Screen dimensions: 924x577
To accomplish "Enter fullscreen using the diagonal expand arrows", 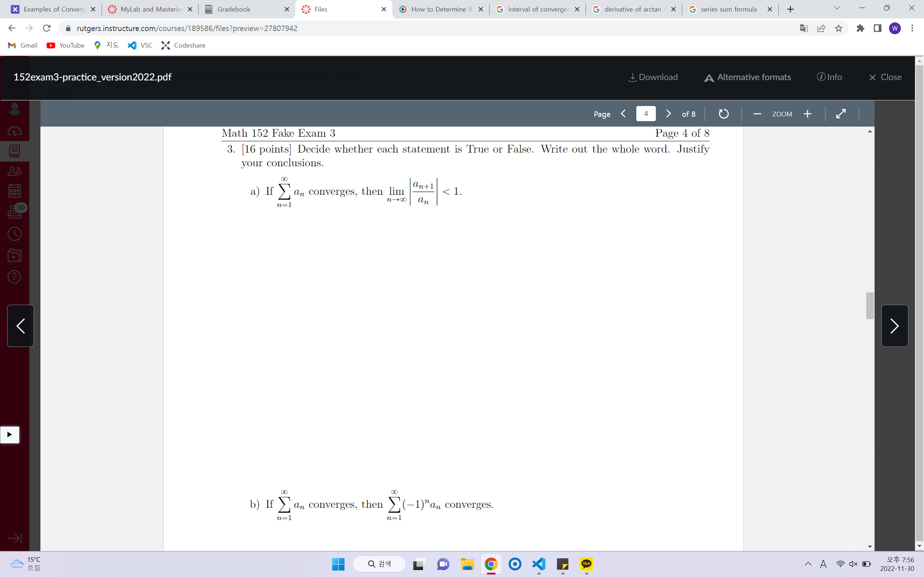I will (x=841, y=114).
